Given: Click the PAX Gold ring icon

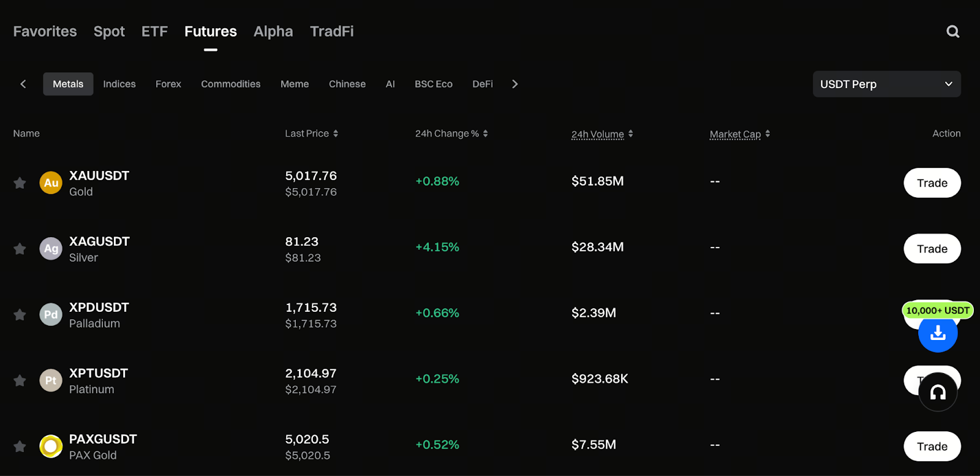Looking at the screenshot, I should point(51,447).
